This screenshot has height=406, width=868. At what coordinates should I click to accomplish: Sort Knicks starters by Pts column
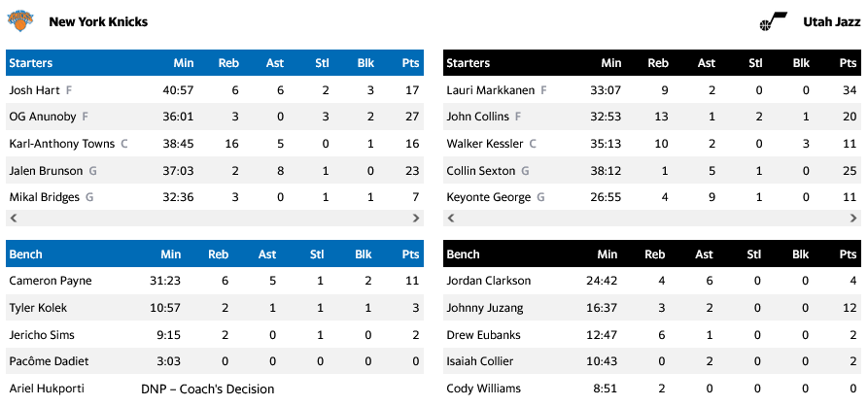pyautogui.click(x=410, y=63)
